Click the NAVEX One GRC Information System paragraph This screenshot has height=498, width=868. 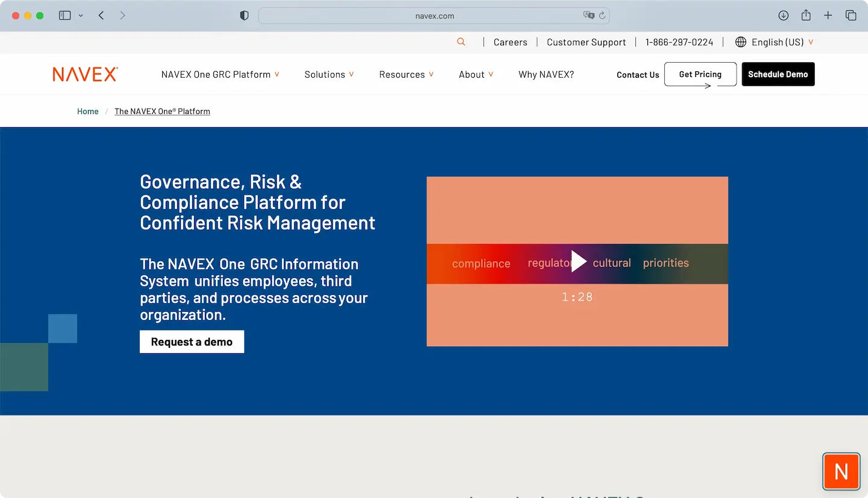click(x=254, y=289)
